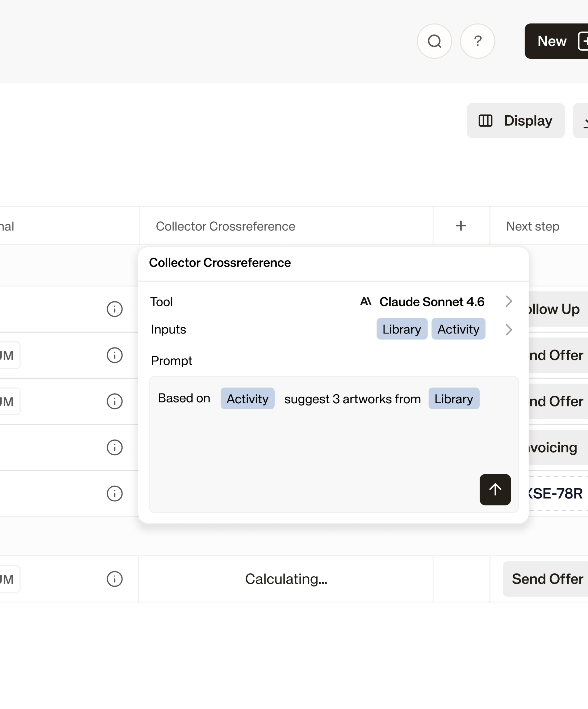Click the columns icon in Display button
Image resolution: width=588 pixels, height=709 pixels.
[x=485, y=120]
